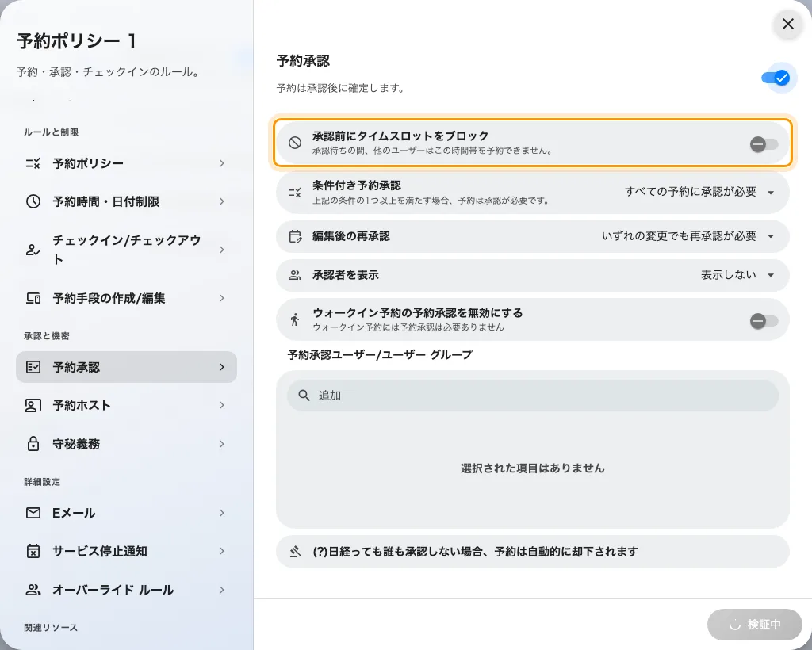Select 予約承認 menu item
The height and width of the screenshot is (650, 812).
click(126, 367)
